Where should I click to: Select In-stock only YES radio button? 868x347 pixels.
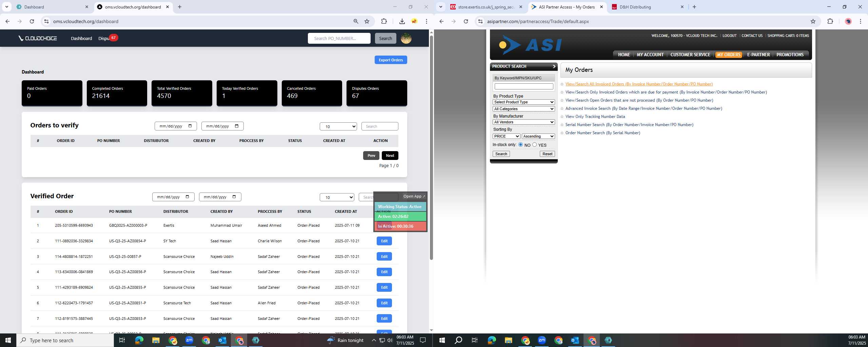pos(535,145)
